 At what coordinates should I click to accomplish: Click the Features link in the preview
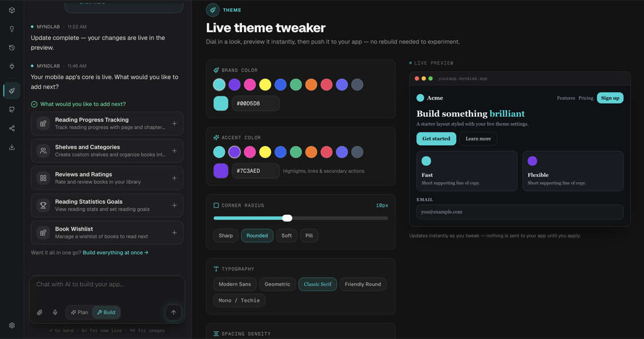pos(566,98)
